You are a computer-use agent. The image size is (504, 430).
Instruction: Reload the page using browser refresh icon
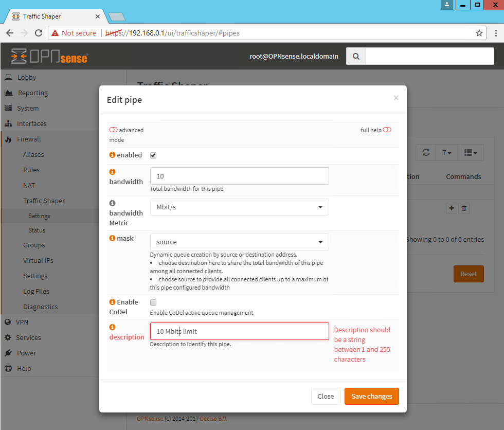pyautogui.click(x=39, y=33)
